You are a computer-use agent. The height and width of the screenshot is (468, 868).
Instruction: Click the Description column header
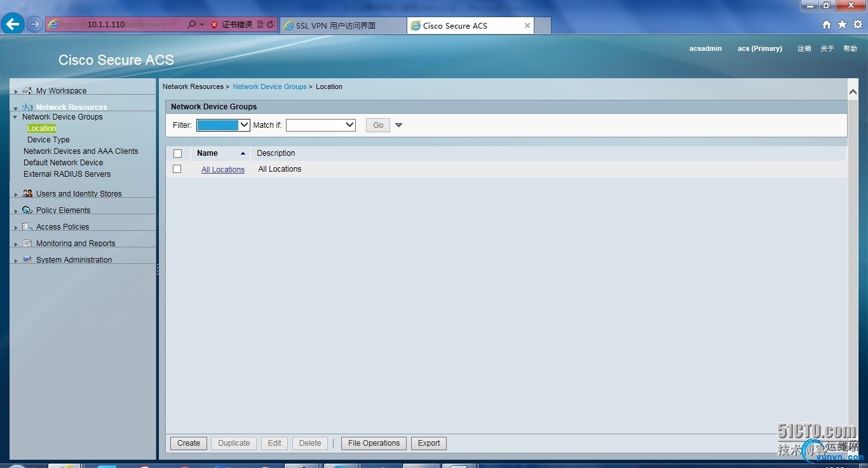click(x=276, y=153)
